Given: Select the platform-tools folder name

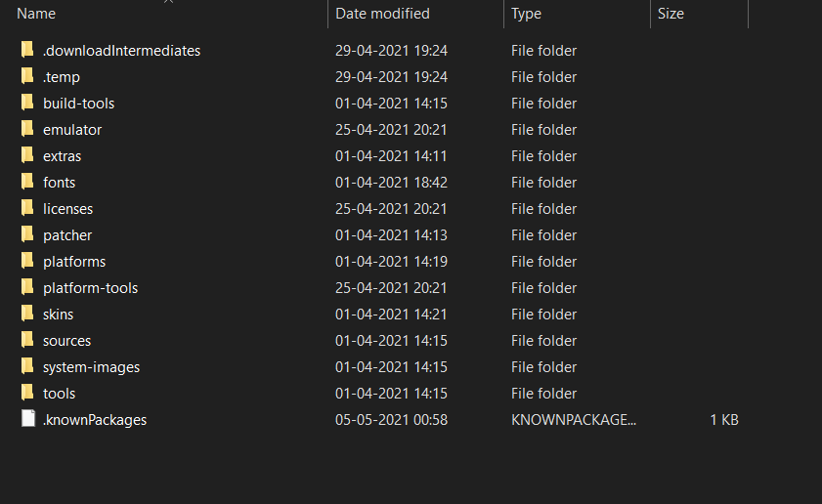Looking at the screenshot, I should pyautogui.click(x=90, y=287).
